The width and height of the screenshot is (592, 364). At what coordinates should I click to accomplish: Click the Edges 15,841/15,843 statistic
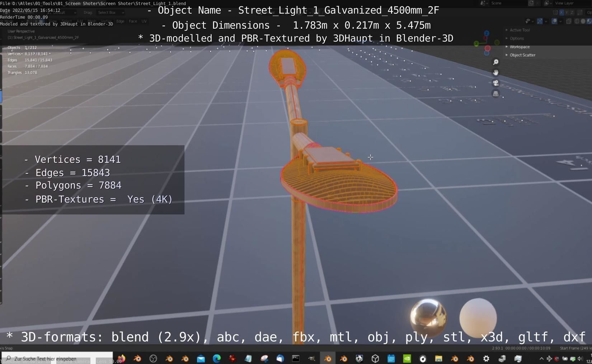30,60
